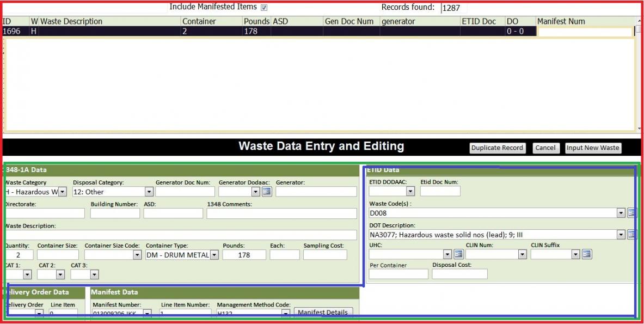This screenshot has height=324, width=644.
Task: Click the CLIN Suffix lookup icon
Action: [587, 254]
